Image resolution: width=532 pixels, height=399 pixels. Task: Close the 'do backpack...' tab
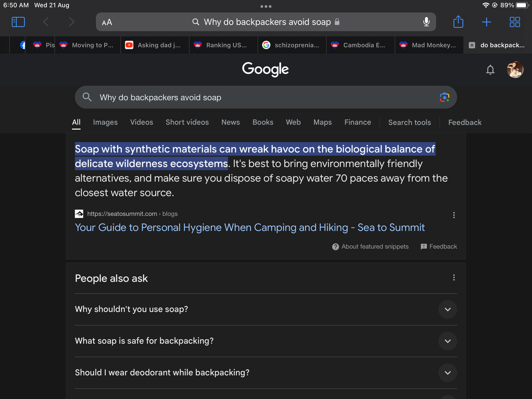[x=472, y=45]
